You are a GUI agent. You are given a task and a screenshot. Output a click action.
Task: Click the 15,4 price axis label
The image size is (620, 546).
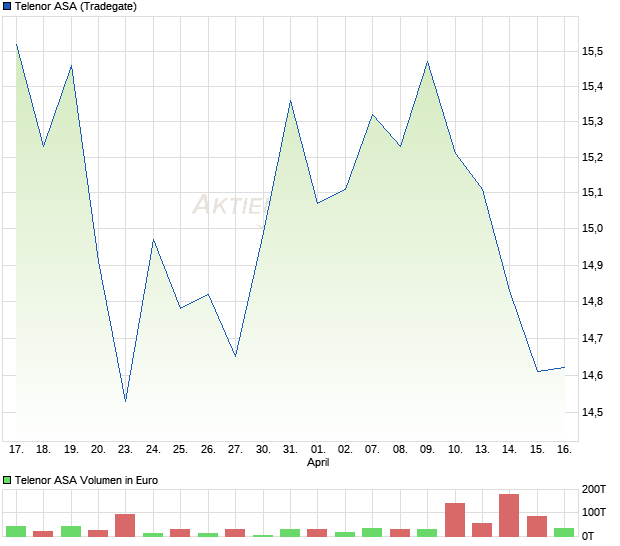[x=593, y=86]
